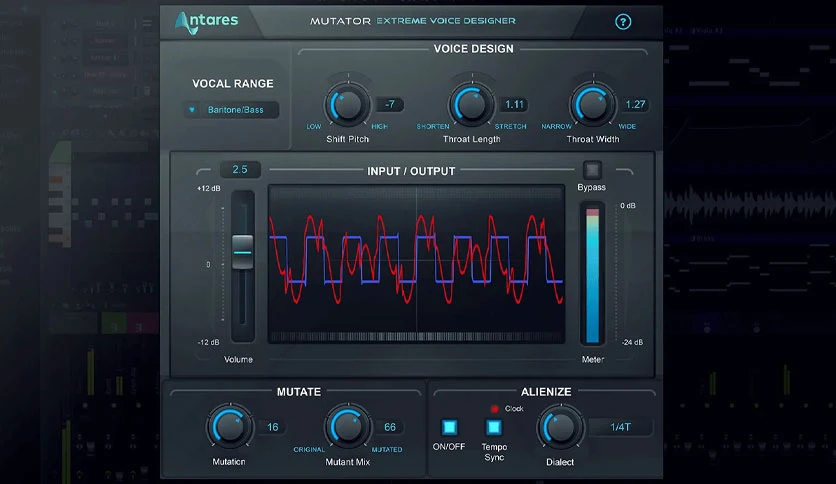Viewport: 836px width, 484px height.
Task: Click the Mutation knob
Action: (229, 427)
